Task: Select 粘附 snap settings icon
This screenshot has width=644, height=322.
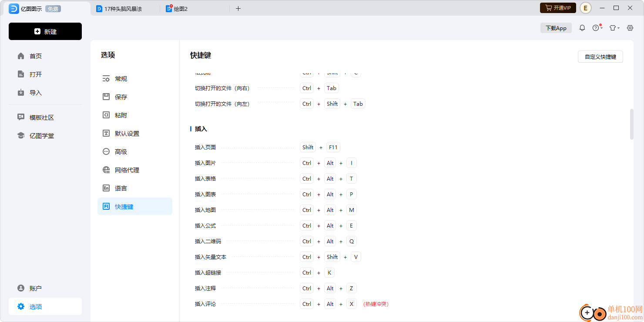Action: coord(106,115)
